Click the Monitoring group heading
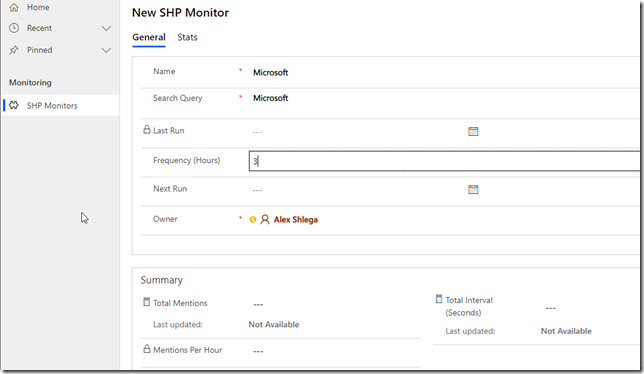The image size is (644, 374). [x=30, y=83]
